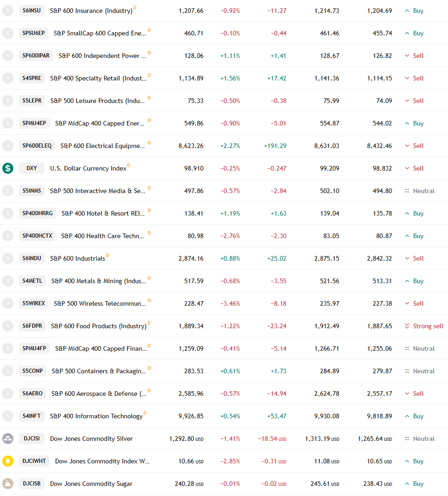Click the Buy up-arrow icon in S4INFT row
Screen dimensions: 448x496
(x=407, y=416)
